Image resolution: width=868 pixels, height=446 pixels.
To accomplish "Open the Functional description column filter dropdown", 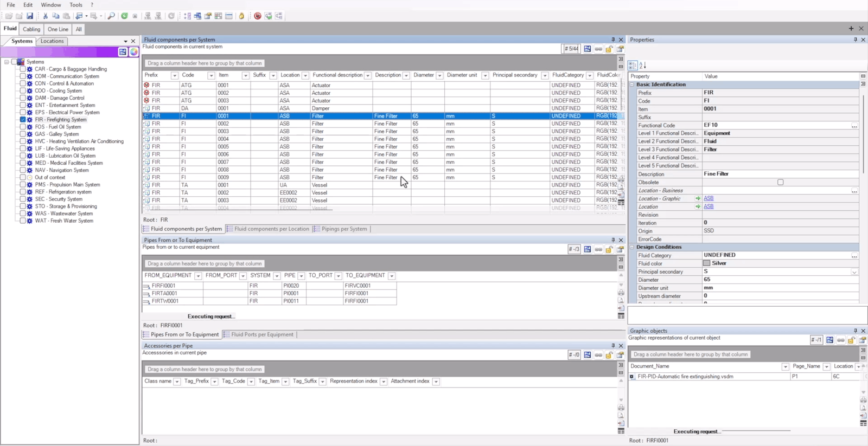I will [x=368, y=76].
